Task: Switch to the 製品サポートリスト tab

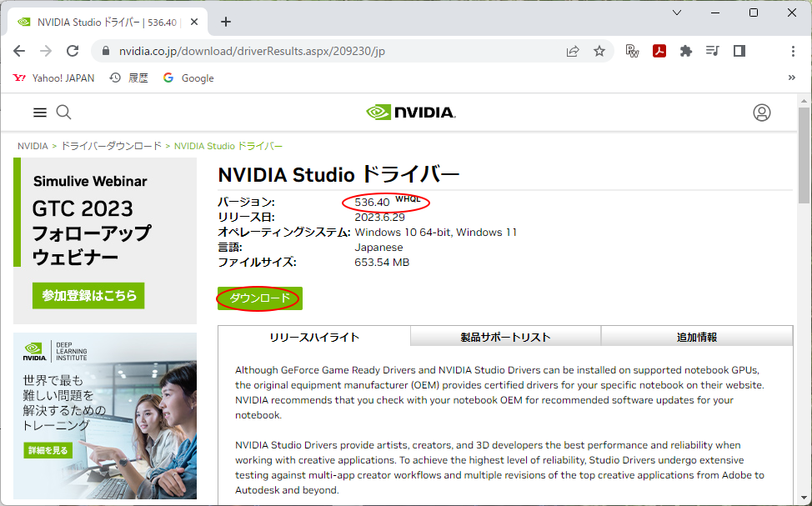Action: click(x=505, y=337)
